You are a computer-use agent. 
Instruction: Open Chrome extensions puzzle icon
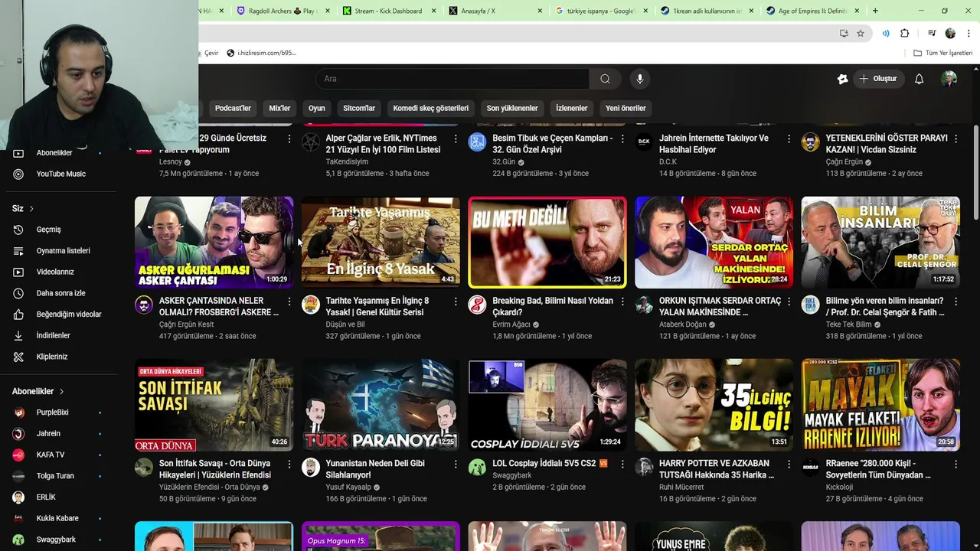coord(905,34)
